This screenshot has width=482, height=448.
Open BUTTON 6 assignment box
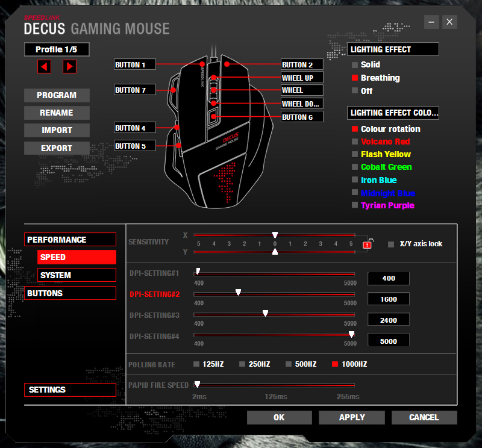pyautogui.click(x=302, y=117)
